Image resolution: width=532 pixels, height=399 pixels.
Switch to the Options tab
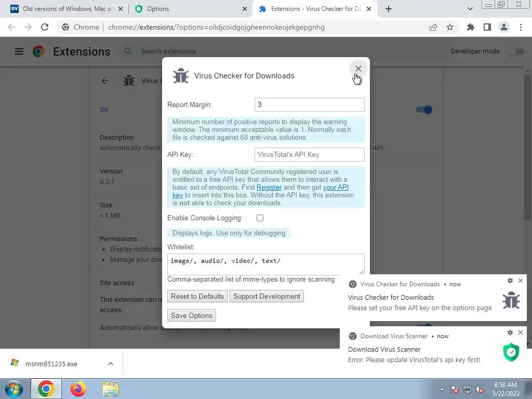(190, 9)
